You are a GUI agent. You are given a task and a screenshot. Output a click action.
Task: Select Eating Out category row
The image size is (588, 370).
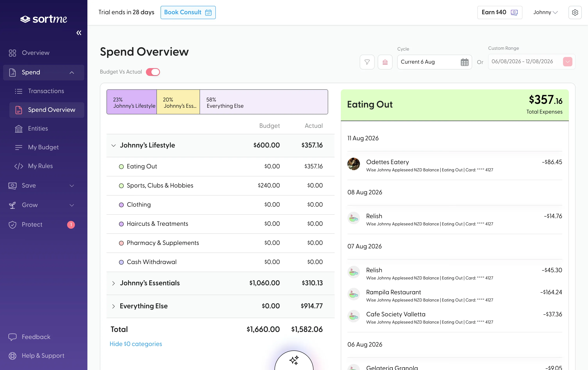(220, 167)
